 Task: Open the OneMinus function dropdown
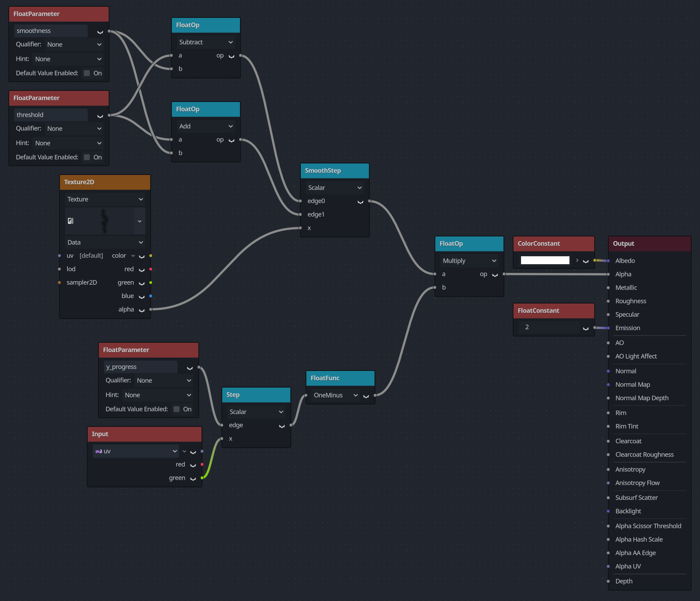coord(336,395)
